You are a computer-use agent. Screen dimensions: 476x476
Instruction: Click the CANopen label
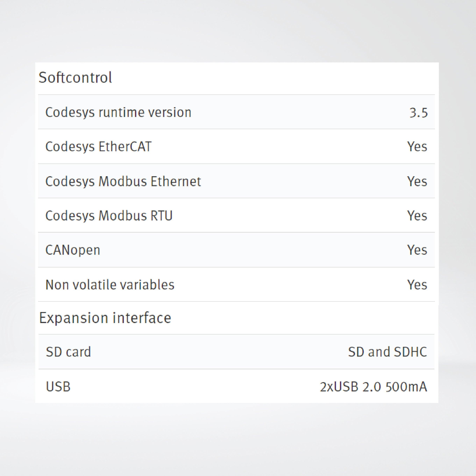[x=73, y=250]
